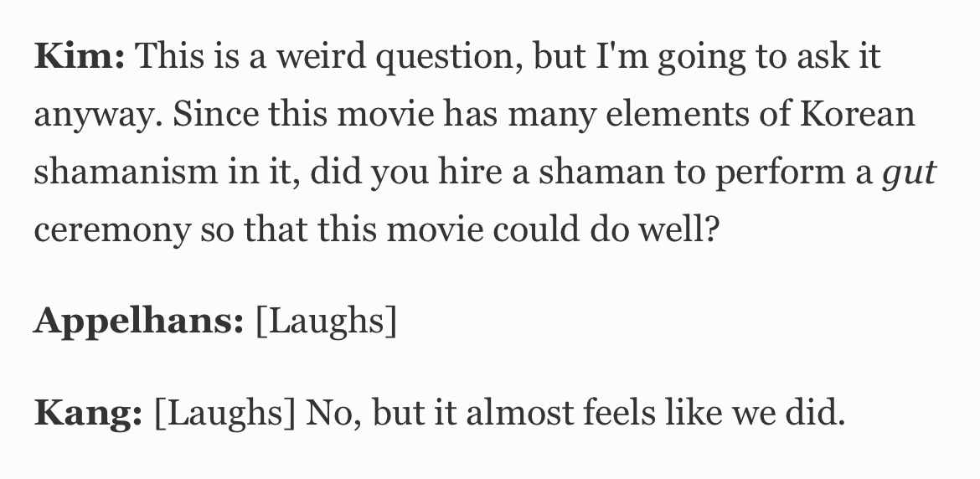Viewport: 980px width, 479px height.
Task: Click "[Laughs]" in Kang's reply
Action: click(224, 415)
